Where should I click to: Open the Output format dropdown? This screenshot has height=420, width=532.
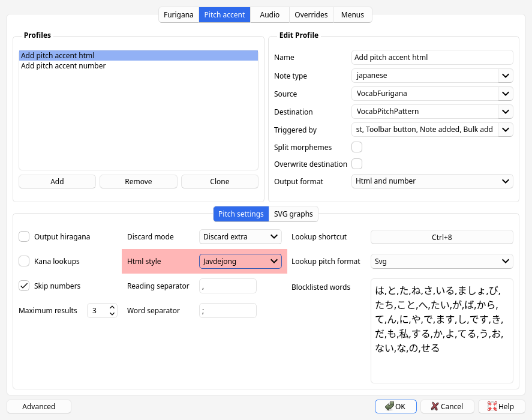point(504,181)
